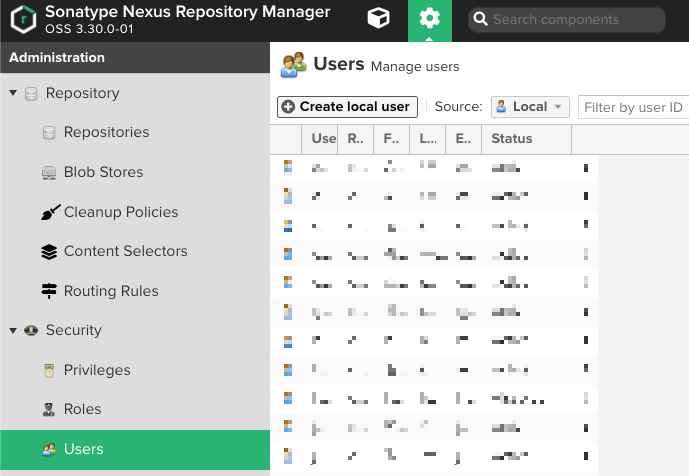Collapse the Repository tree section
Screen dimensions: 689x476
pyautogui.click(x=13, y=93)
